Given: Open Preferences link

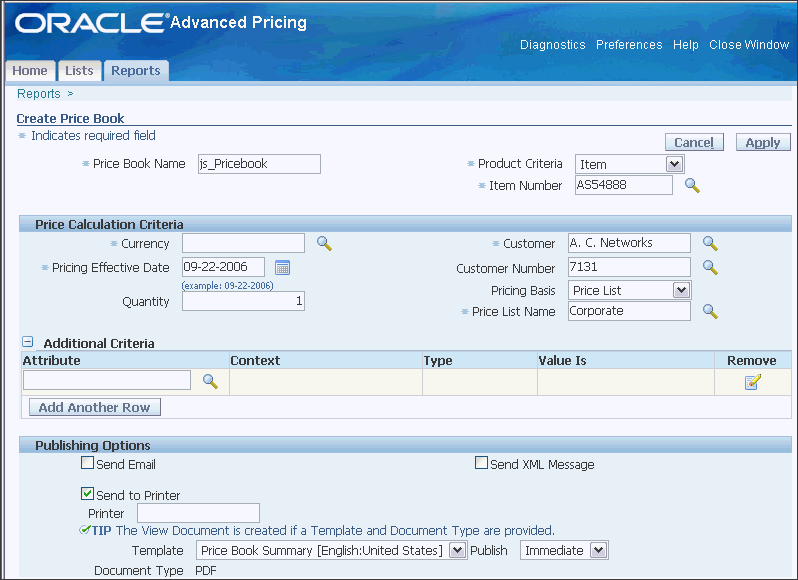Looking at the screenshot, I should coord(629,45).
